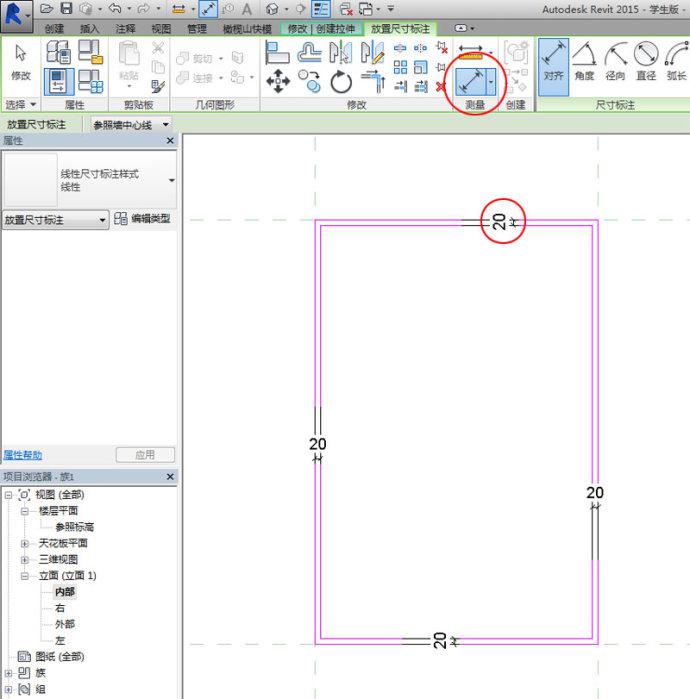Open the 放置尺寸标注 properties filter dropdown
This screenshot has height=699, width=690.
(55, 220)
